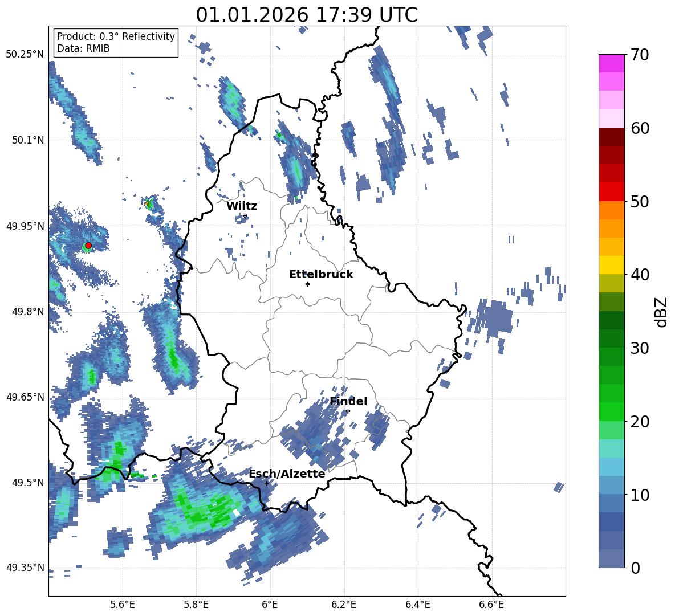Click the 49.8°N latitude label
This screenshot has width=675, height=616.
(x=27, y=312)
